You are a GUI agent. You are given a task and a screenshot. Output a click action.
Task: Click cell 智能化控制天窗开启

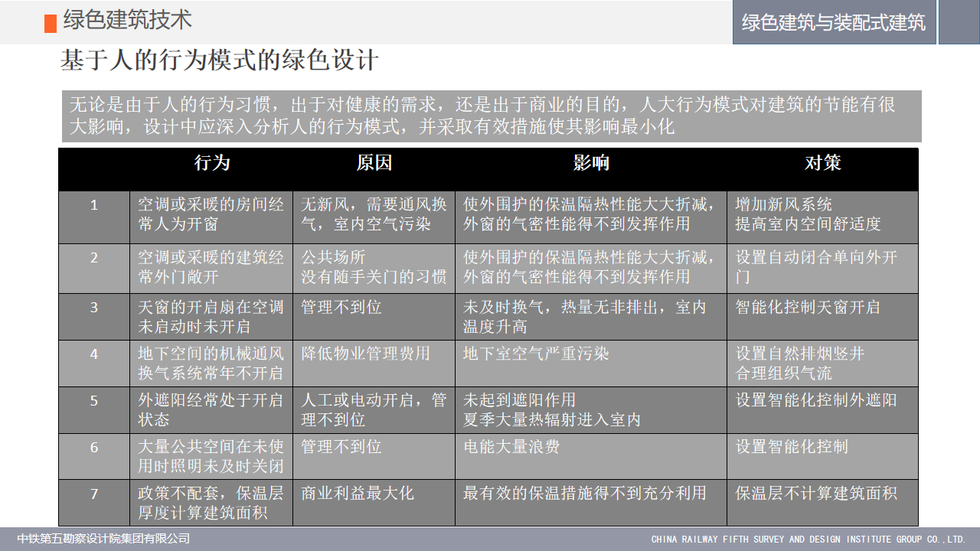(822, 317)
